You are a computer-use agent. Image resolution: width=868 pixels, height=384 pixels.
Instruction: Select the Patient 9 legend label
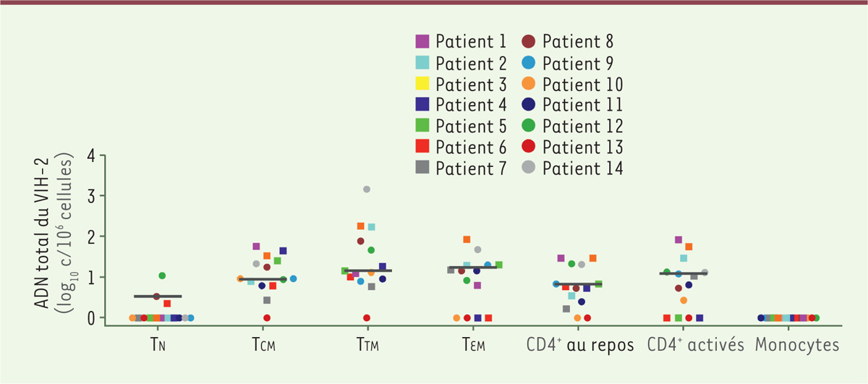[579, 62]
